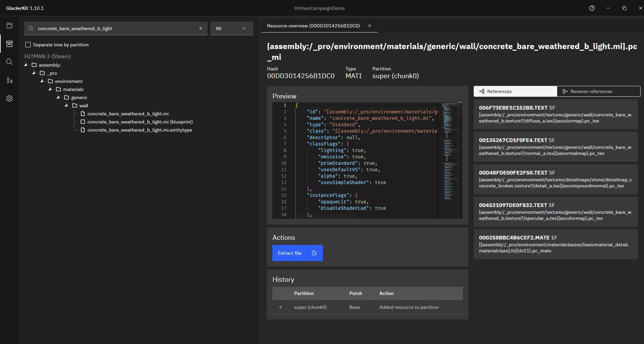Click the export icon on Extract file
The image size is (644, 344).
pos(314,253)
